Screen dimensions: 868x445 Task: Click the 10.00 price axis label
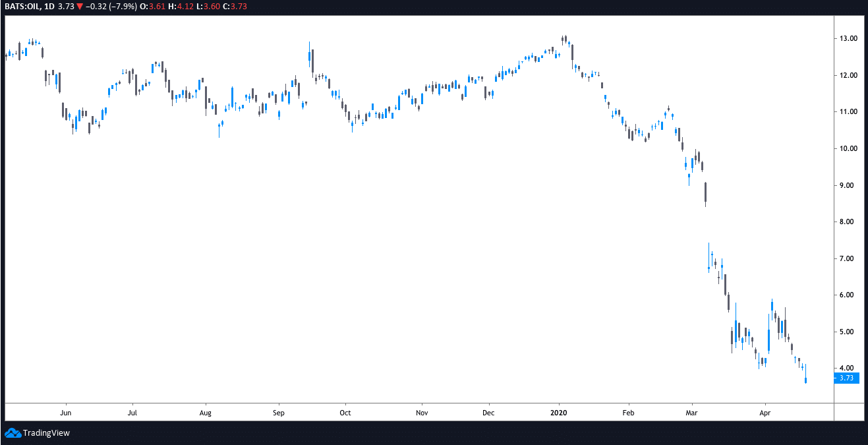848,149
